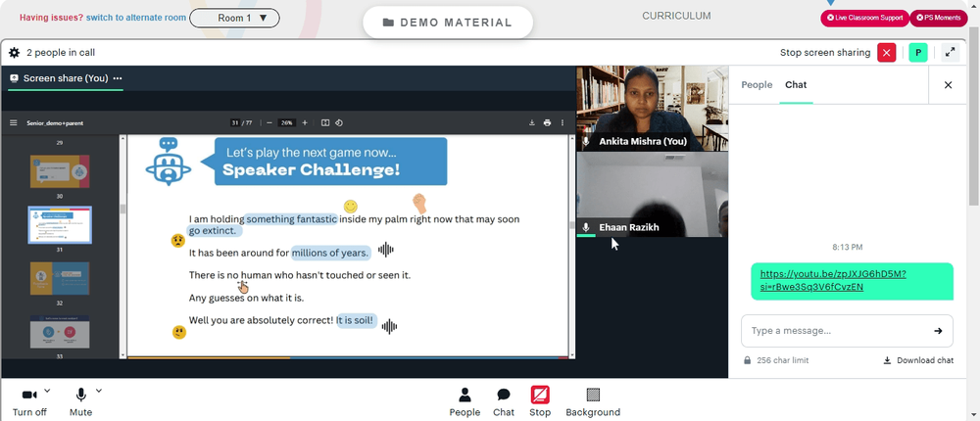
Task: Send chat message with arrow icon
Action: pyautogui.click(x=938, y=331)
